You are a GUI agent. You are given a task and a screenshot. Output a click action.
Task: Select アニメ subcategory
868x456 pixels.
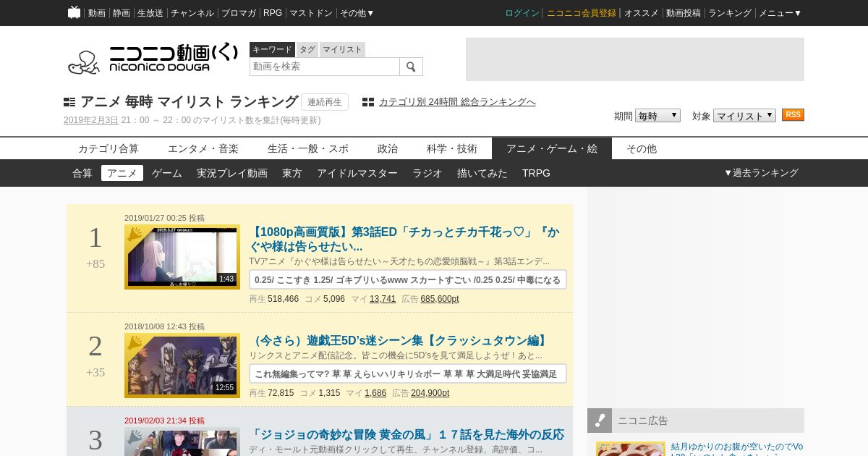pyautogui.click(x=122, y=173)
